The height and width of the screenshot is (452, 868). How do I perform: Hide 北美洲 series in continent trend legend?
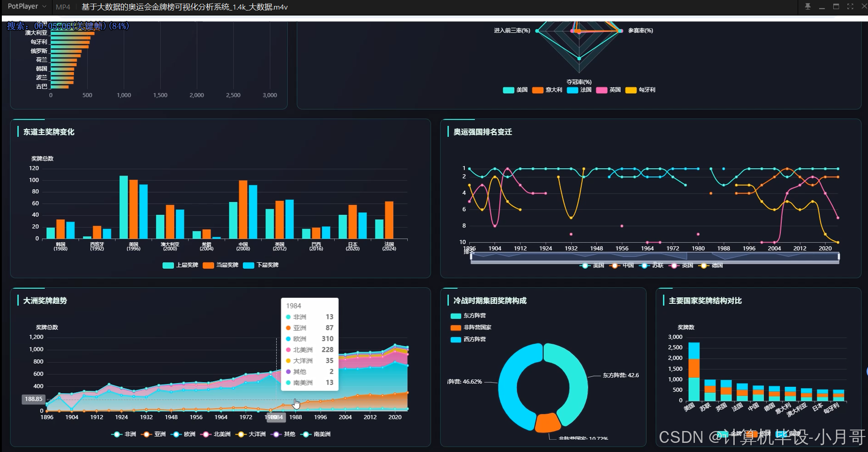[x=216, y=434]
